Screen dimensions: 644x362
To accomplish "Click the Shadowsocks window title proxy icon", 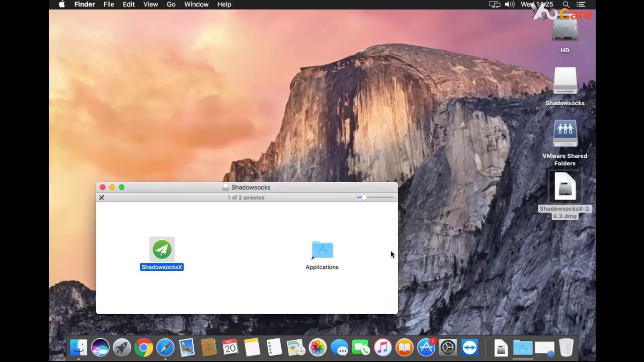I will (226, 187).
